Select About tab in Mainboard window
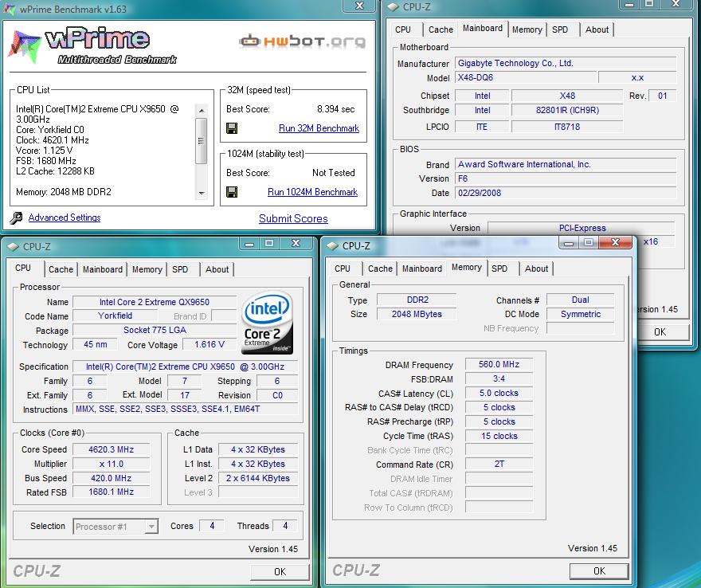The image size is (701, 588). click(597, 29)
